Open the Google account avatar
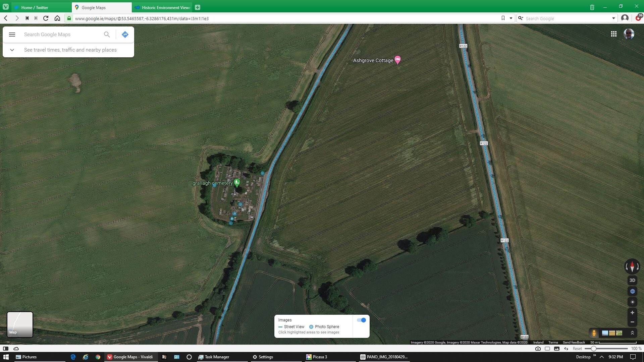Viewport: 644px width, 362px height. click(629, 34)
